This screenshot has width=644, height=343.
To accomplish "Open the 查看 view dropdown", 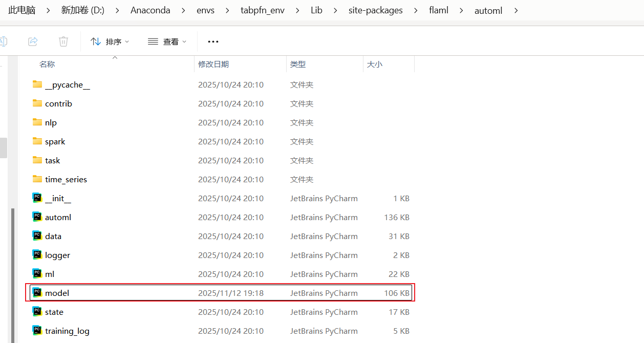I will coord(167,41).
